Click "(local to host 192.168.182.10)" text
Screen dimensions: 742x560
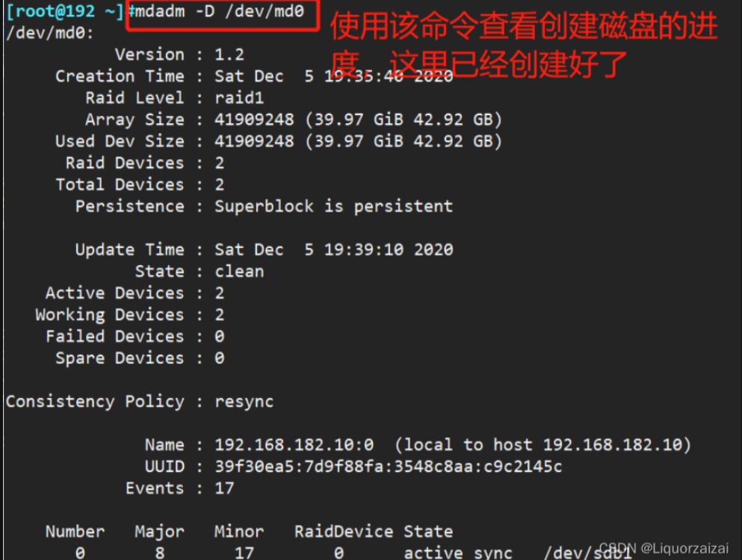[x=542, y=445]
